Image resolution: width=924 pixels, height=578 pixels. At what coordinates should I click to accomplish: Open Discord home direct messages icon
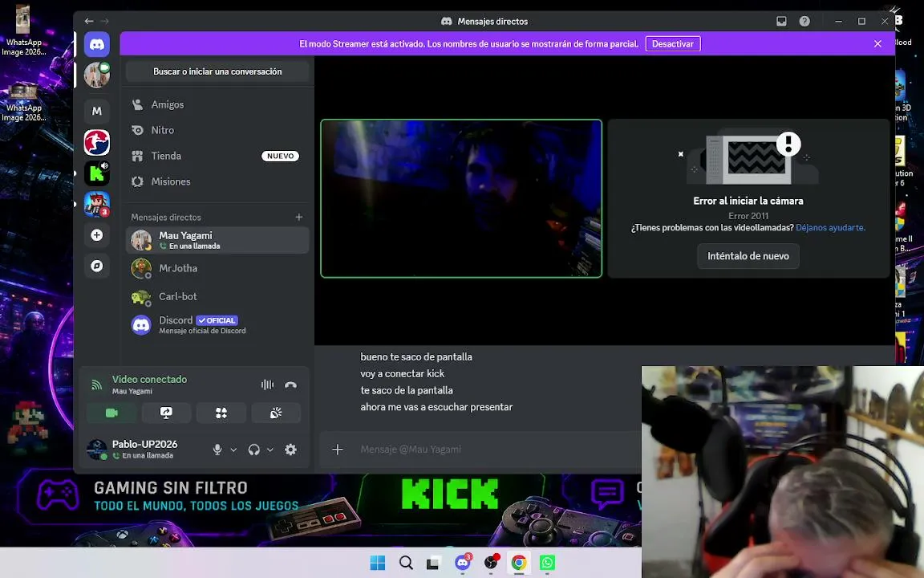click(96, 44)
